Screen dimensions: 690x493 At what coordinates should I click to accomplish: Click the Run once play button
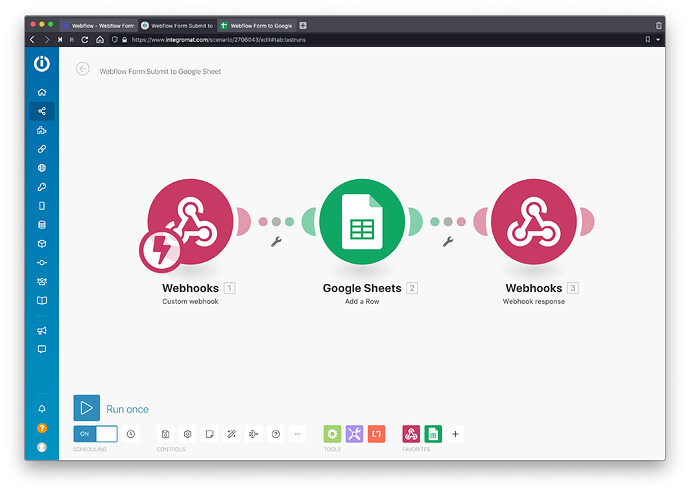pos(87,408)
